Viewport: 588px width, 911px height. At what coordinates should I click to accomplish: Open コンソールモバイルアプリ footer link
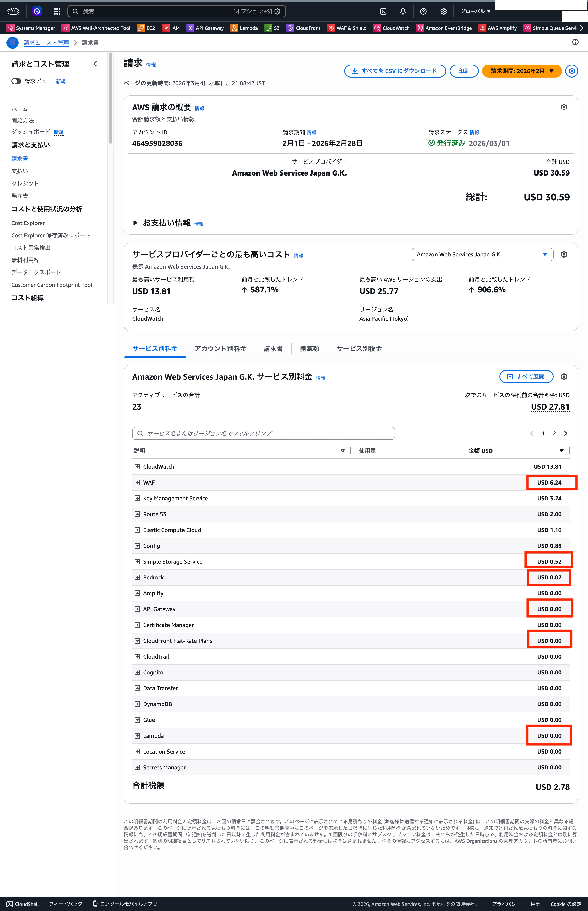(x=125, y=904)
